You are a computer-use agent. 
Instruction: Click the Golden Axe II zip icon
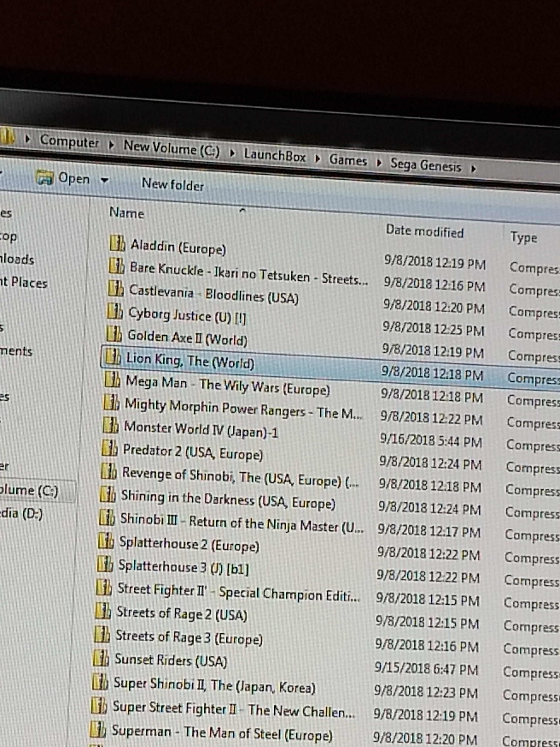coord(114,334)
